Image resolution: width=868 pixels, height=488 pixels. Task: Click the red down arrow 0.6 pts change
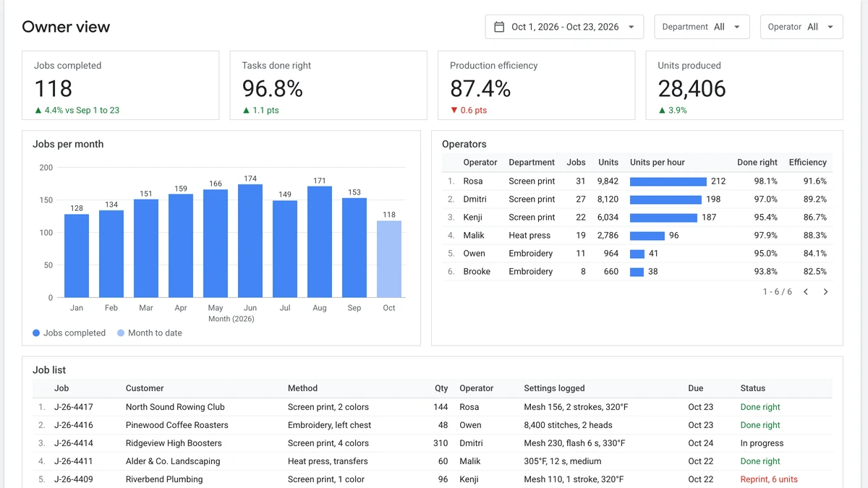(x=469, y=111)
